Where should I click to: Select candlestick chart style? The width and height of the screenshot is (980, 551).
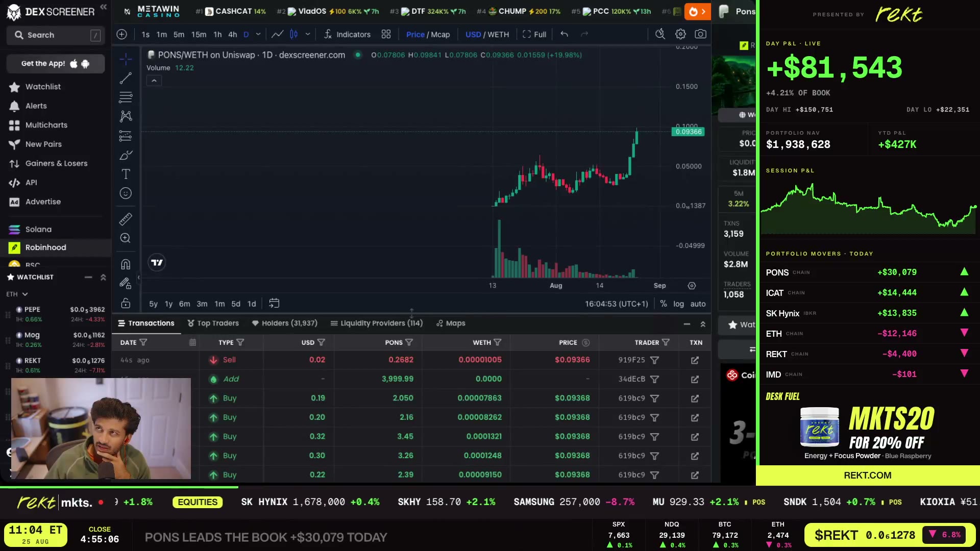(x=294, y=34)
